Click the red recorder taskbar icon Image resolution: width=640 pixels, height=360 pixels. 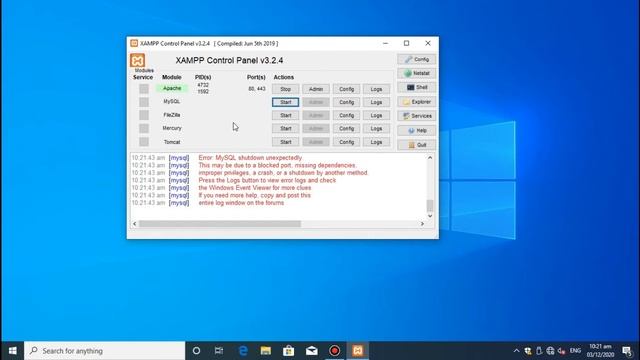tap(334, 351)
